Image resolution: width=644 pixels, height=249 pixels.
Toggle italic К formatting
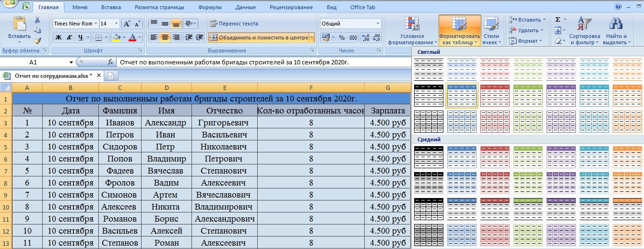pyautogui.click(x=70, y=37)
